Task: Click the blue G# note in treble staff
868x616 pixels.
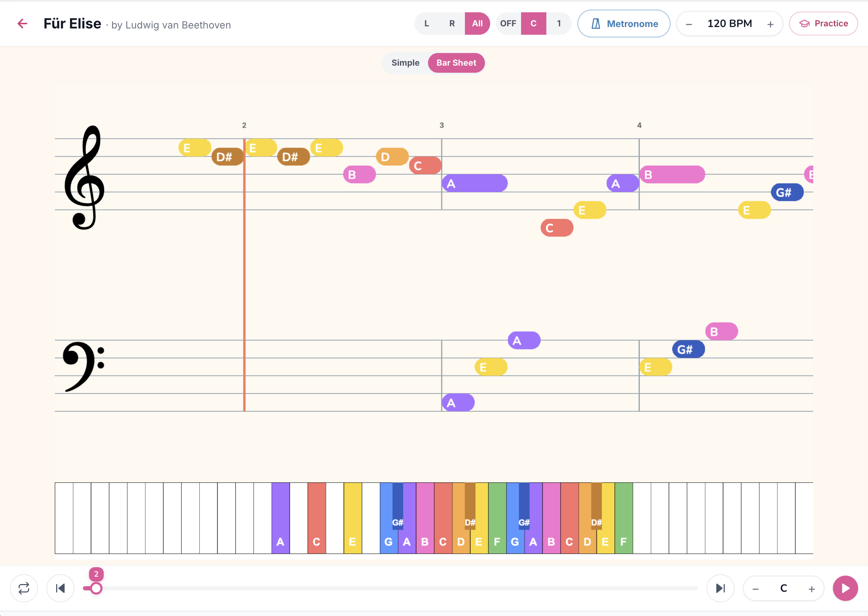Action: pyautogui.click(x=787, y=192)
